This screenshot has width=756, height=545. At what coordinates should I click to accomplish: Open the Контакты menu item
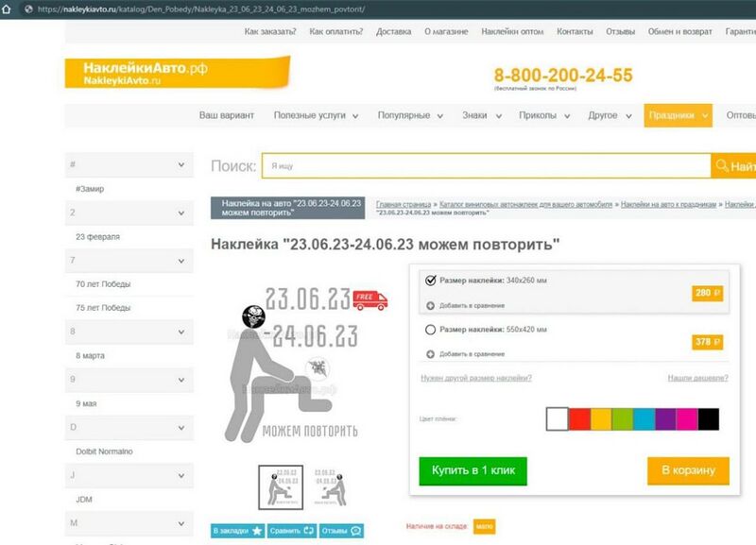pos(576,29)
